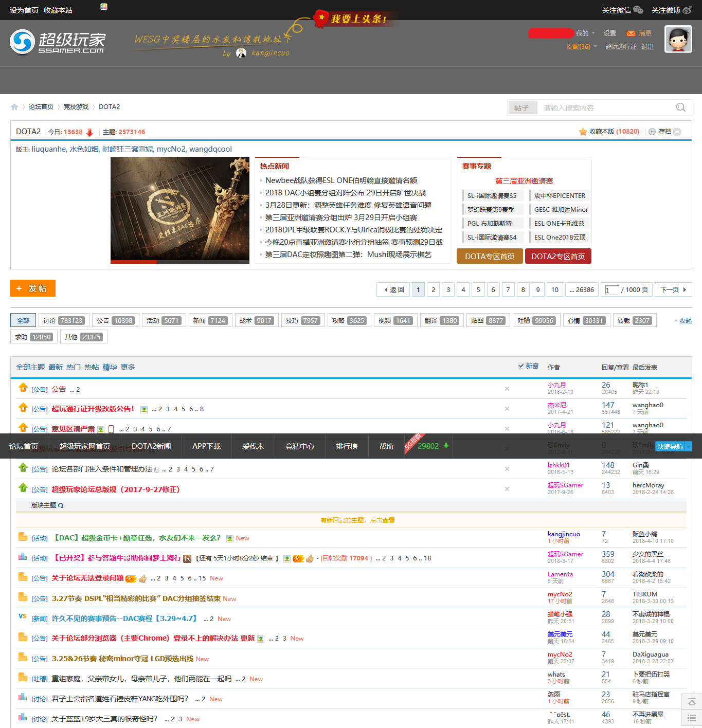
Task: Open the 快捷导航 dropdown
Action: (x=673, y=446)
